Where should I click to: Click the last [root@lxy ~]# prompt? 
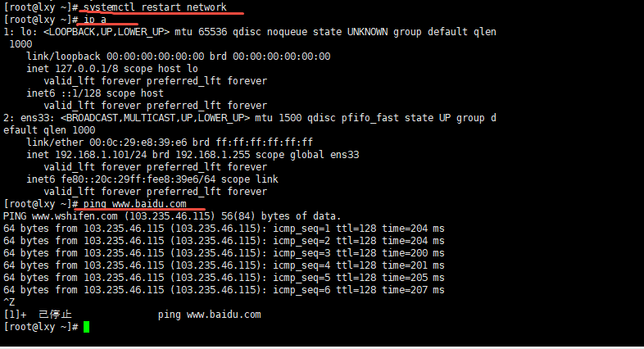tap(41, 327)
